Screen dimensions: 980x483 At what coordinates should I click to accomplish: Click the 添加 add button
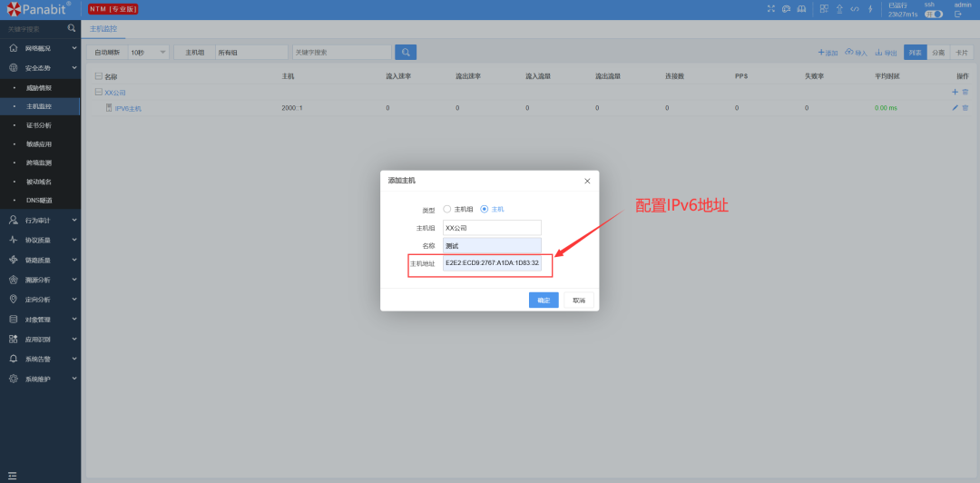point(828,54)
